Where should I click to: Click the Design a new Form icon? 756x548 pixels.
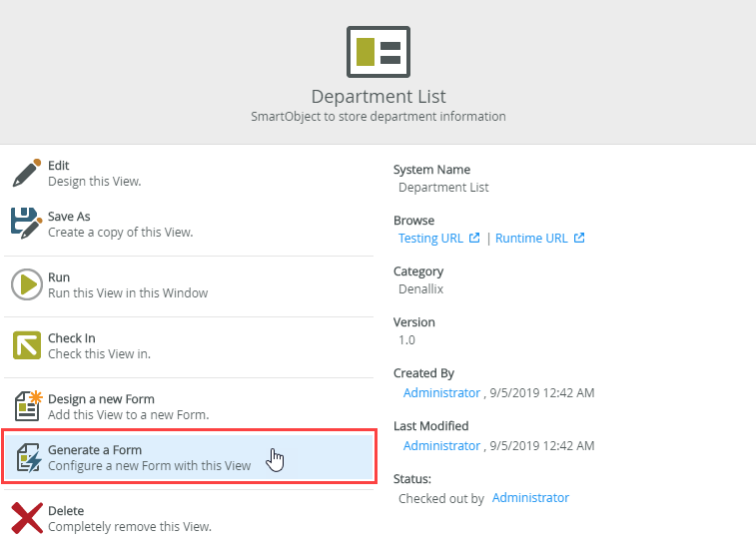point(26,406)
